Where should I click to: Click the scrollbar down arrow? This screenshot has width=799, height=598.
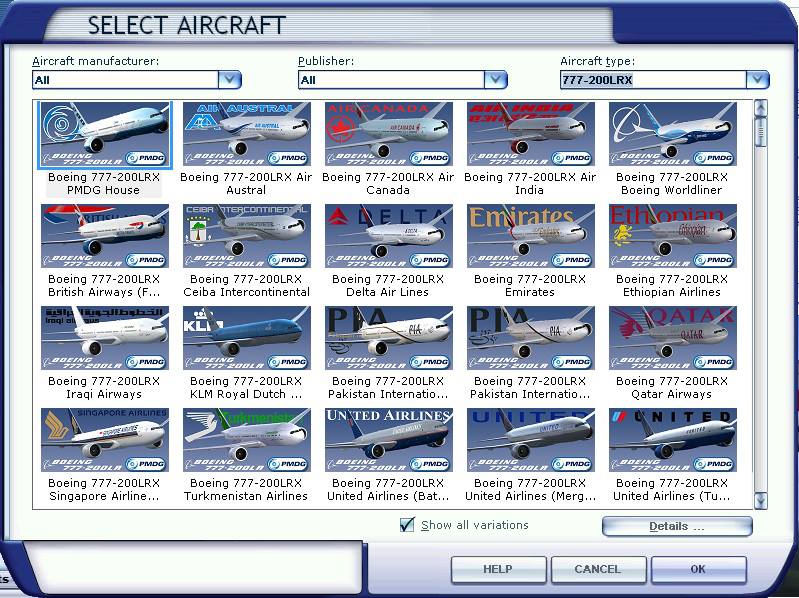[760, 500]
